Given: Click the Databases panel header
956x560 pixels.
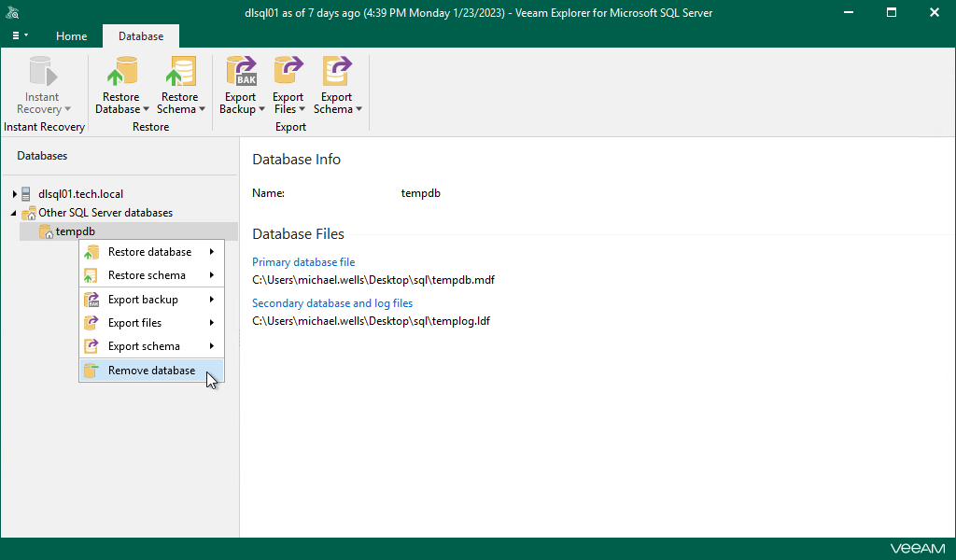Looking at the screenshot, I should 42,156.
